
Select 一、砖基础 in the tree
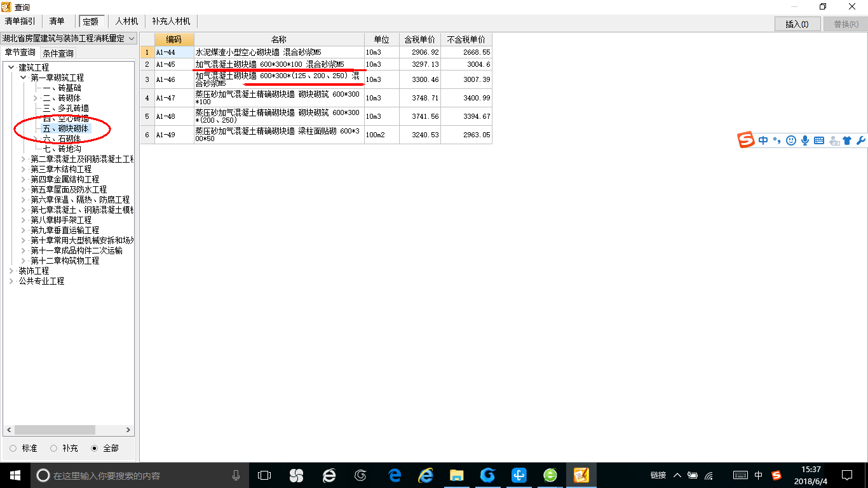62,88
